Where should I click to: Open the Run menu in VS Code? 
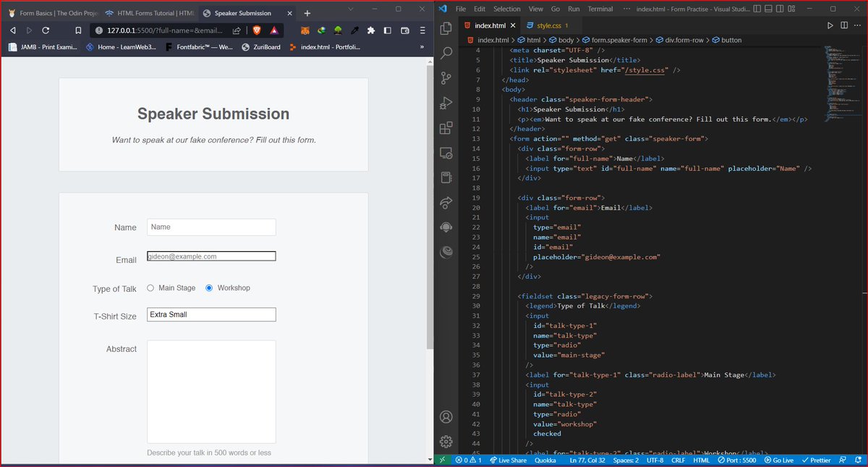pyautogui.click(x=574, y=9)
